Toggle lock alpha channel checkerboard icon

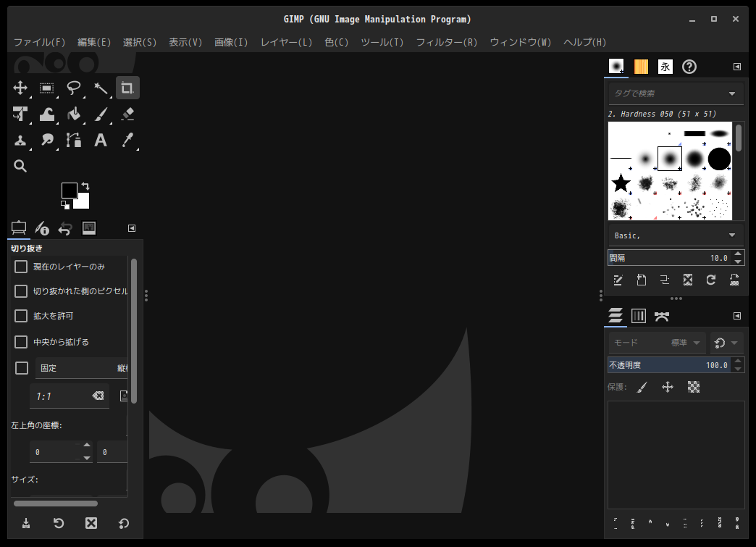(693, 387)
